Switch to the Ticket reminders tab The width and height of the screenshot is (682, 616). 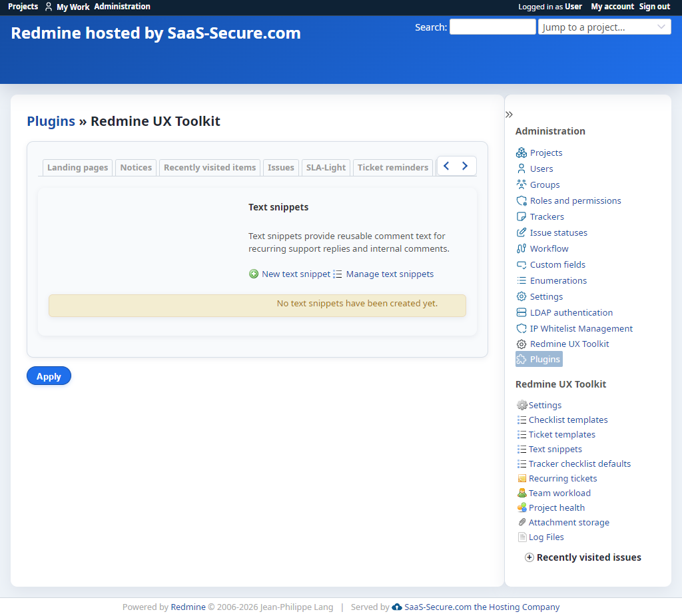[393, 168]
